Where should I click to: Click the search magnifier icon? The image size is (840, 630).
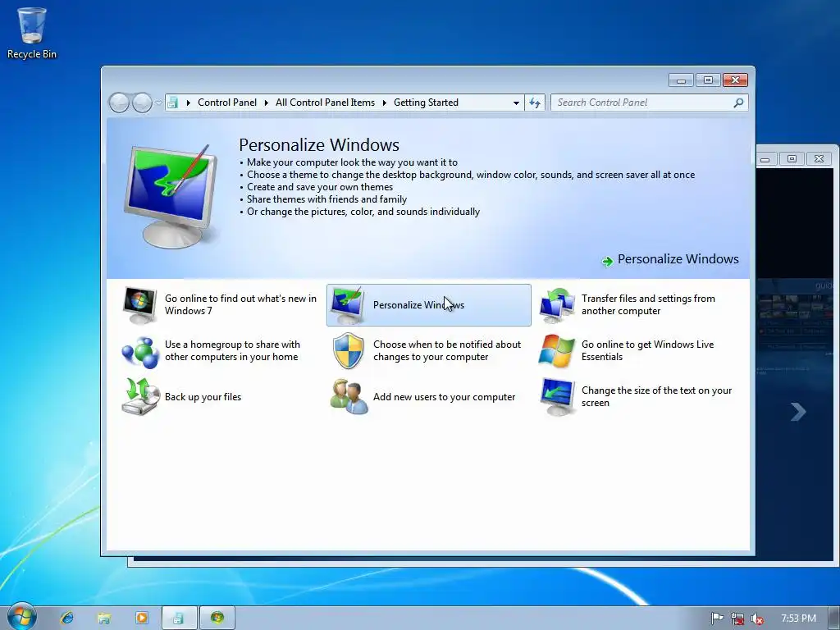coord(739,103)
